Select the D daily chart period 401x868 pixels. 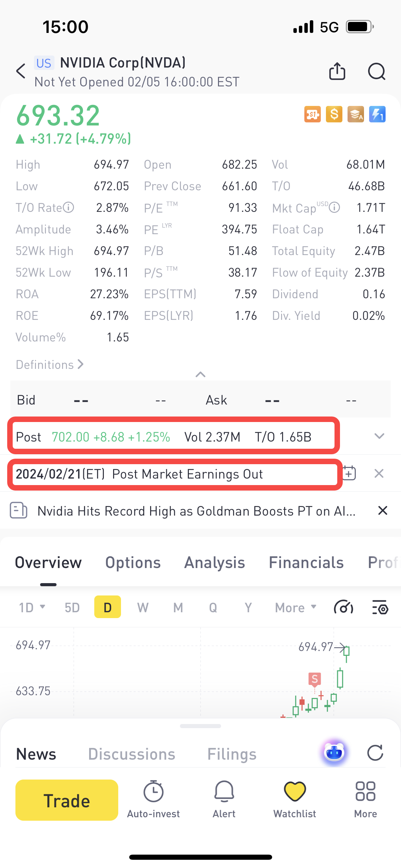pos(108,607)
